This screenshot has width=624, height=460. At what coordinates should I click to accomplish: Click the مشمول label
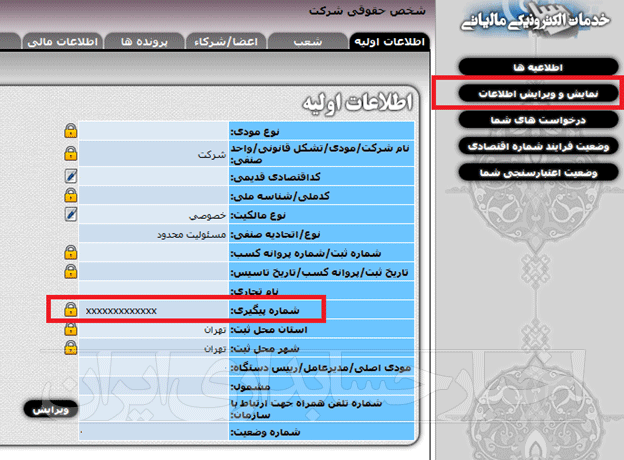click(x=250, y=387)
